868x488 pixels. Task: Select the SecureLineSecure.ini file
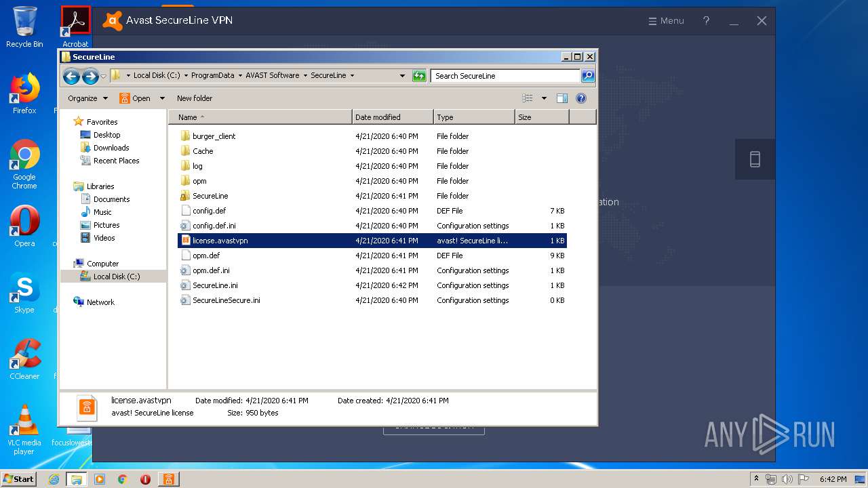[x=226, y=300]
